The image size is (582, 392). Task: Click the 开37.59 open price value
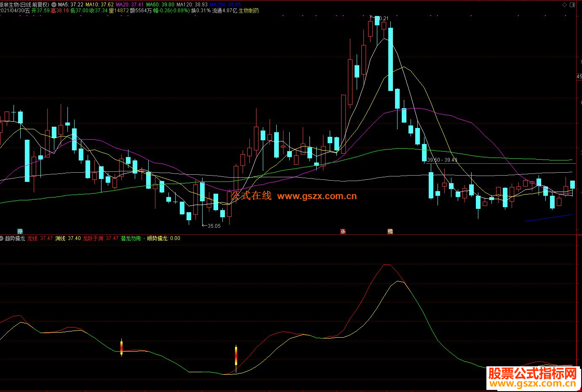[40, 11]
